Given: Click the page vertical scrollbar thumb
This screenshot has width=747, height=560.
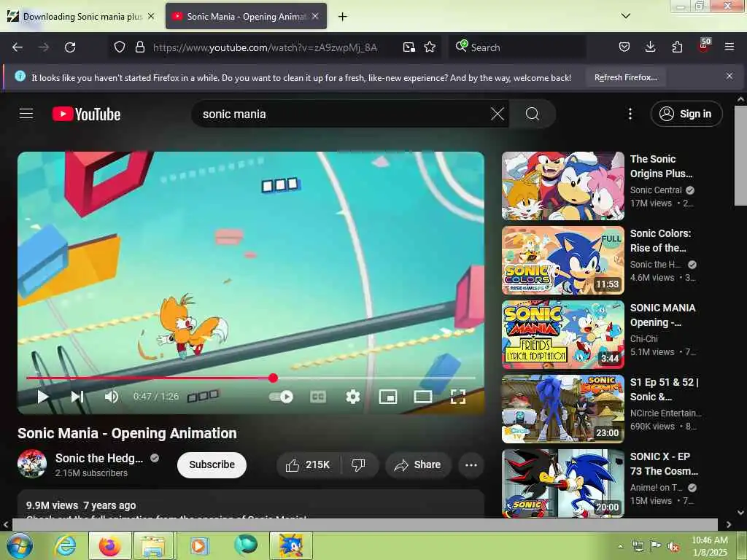Looking at the screenshot, I should tap(740, 156).
